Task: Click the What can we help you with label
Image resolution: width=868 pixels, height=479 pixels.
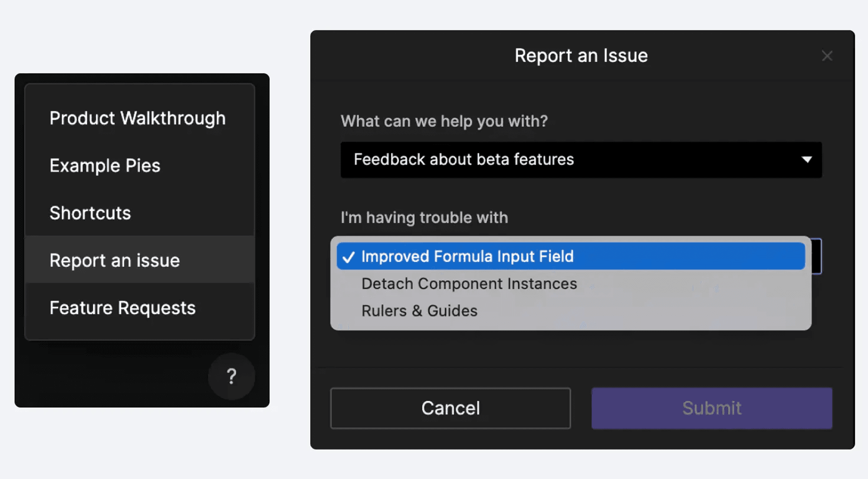Action: pos(444,121)
